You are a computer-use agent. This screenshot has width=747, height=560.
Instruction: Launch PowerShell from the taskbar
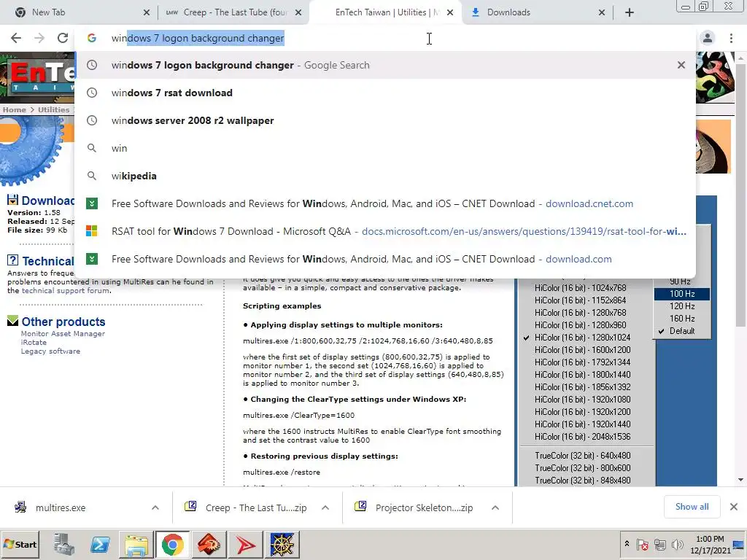pyautogui.click(x=100, y=544)
